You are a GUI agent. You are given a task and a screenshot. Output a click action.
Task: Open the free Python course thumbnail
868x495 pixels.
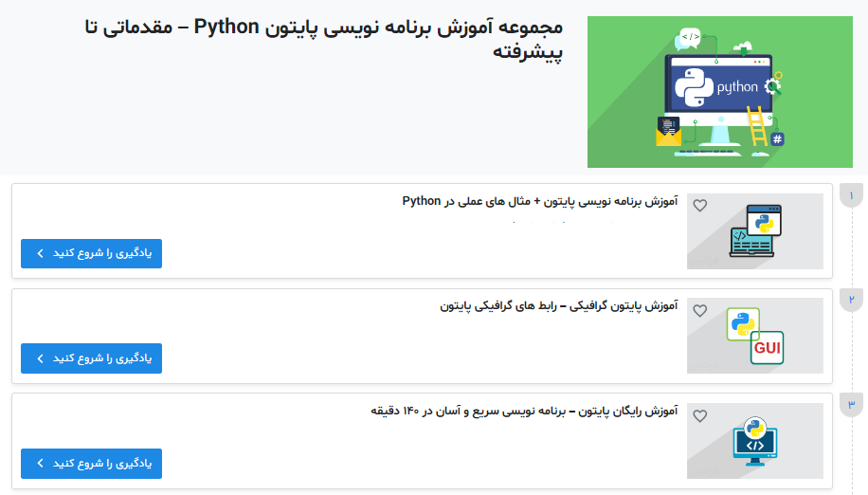pyautogui.click(x=755, y=441)
